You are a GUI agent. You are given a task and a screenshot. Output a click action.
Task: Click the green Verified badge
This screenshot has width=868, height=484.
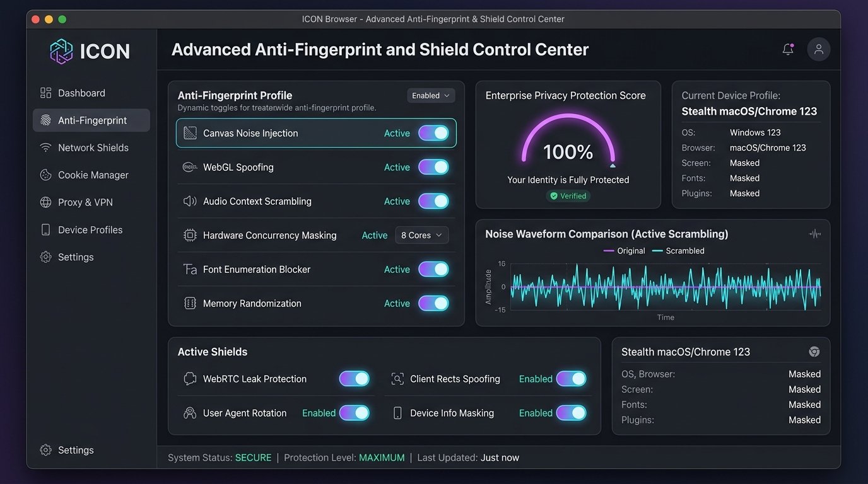click(568, 196)
